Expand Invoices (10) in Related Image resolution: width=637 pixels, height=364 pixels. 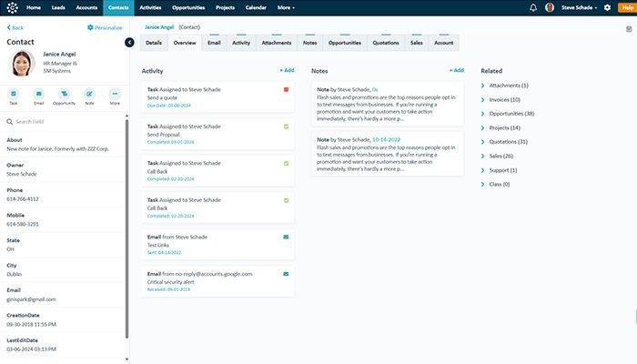[482, 99]
